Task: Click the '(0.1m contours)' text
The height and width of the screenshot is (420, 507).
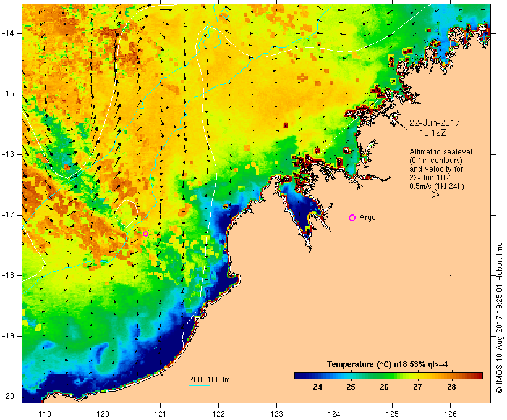Action: tap(435, 161)
